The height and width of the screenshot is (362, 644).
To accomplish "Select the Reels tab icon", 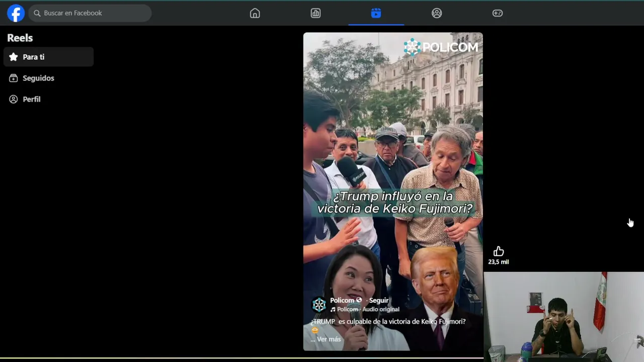I will click(376, 13).
